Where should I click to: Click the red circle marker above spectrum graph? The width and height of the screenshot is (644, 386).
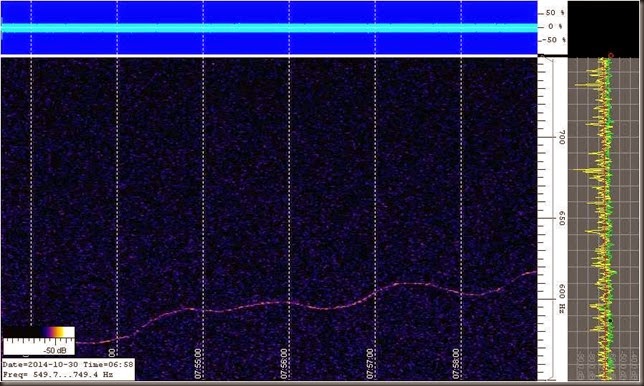pyautogui.click(x=611, y=55)
